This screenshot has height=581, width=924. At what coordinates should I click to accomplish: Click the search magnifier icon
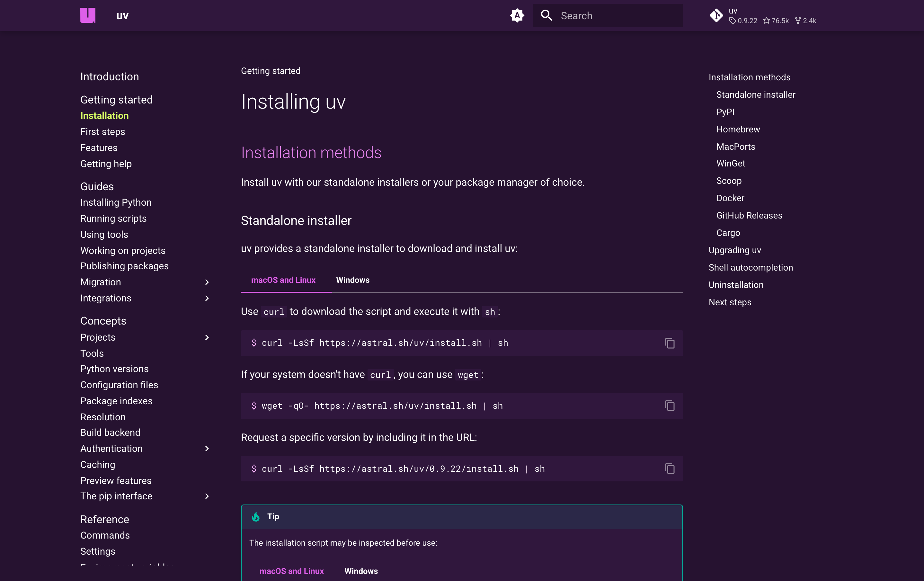click(546, 16)
